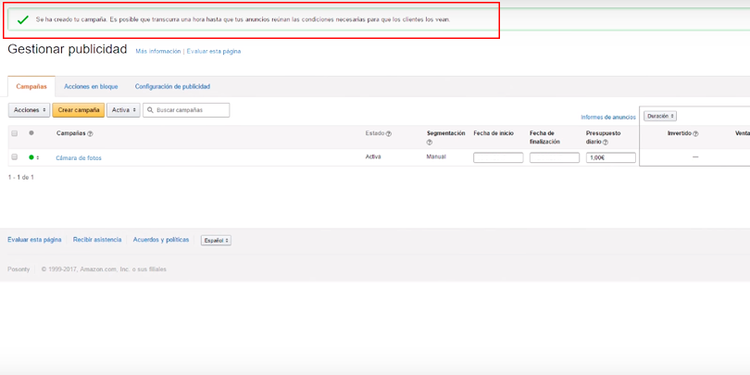Click the Activa status cell in the row
The width and height of the screenshot is (750, 375).
373,156
